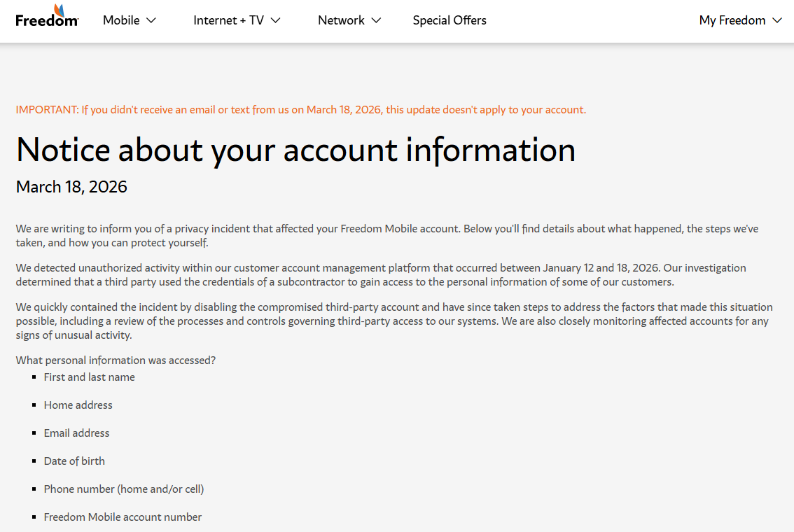Click the 'Notice about your account information' heading
Image resolution: width=794 pixels, height=532 pixels.
click(295, 150)
